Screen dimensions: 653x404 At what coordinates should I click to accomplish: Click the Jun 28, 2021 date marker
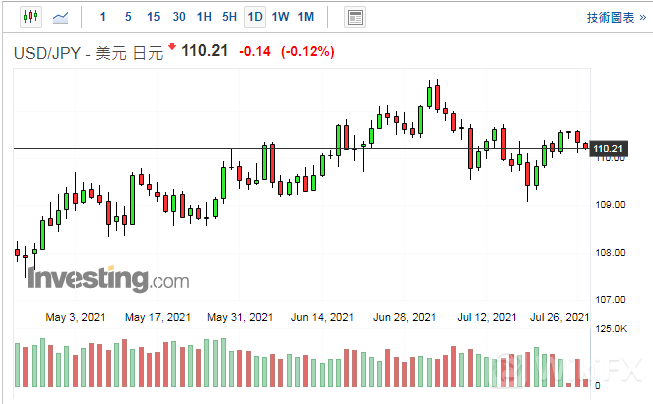[x=405, y=317]
